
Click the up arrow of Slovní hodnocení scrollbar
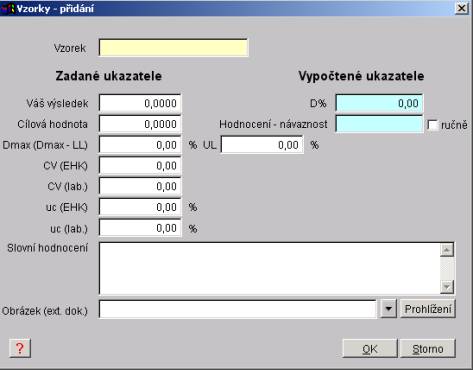(x=447, y=250)
